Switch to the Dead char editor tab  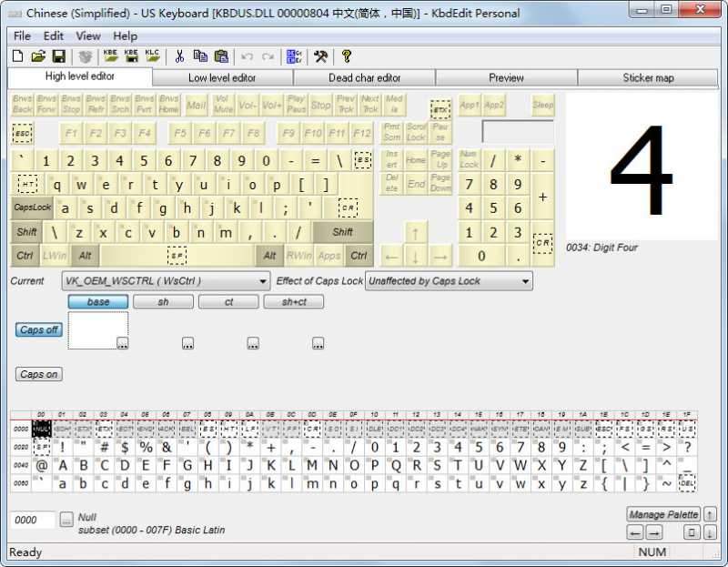tap(364, 77)
